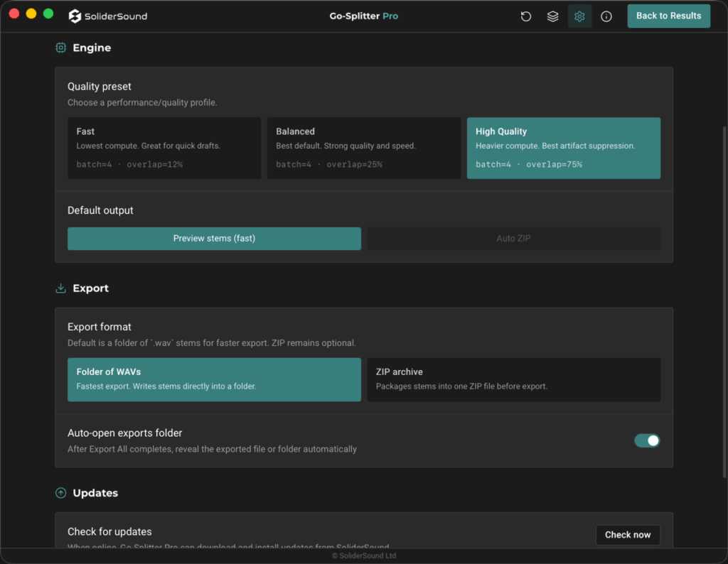Select Folder of WAVs export format
Viewport: 728px width, 564px height.
(x=214, y=379)
